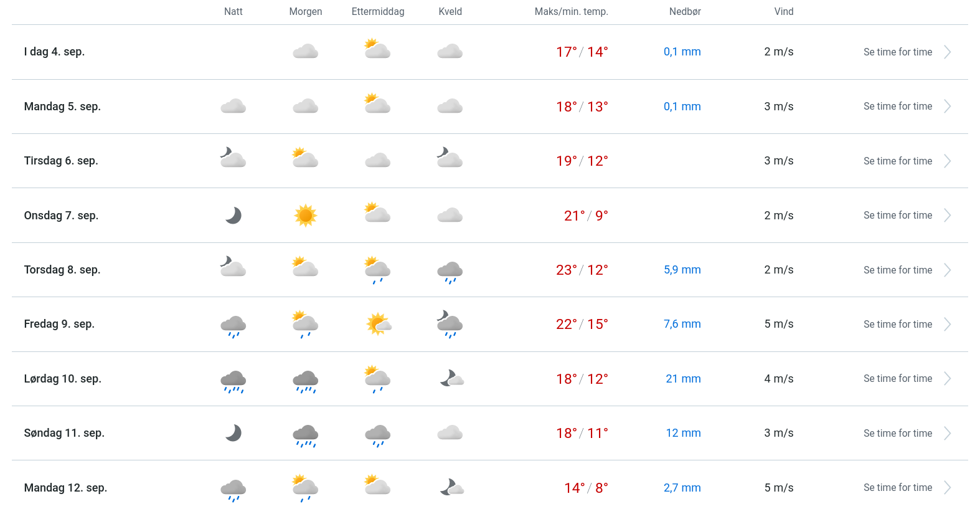Expand the chevron for I dag 4. sep.

point(947,52)
